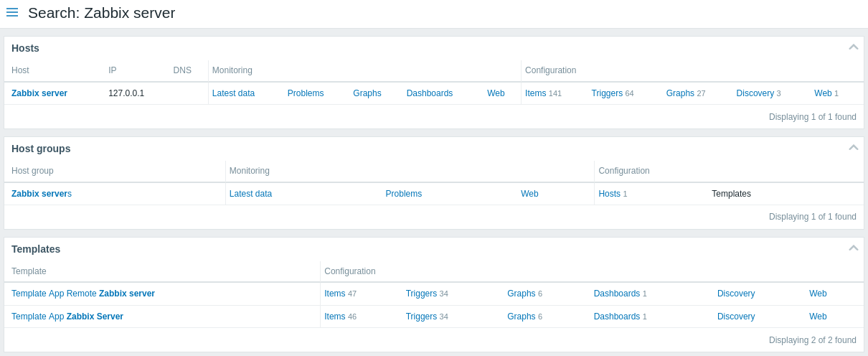Open Triggers 64 configuration link
The width and height of the screenshot is (868, 356).
point(607,93)
